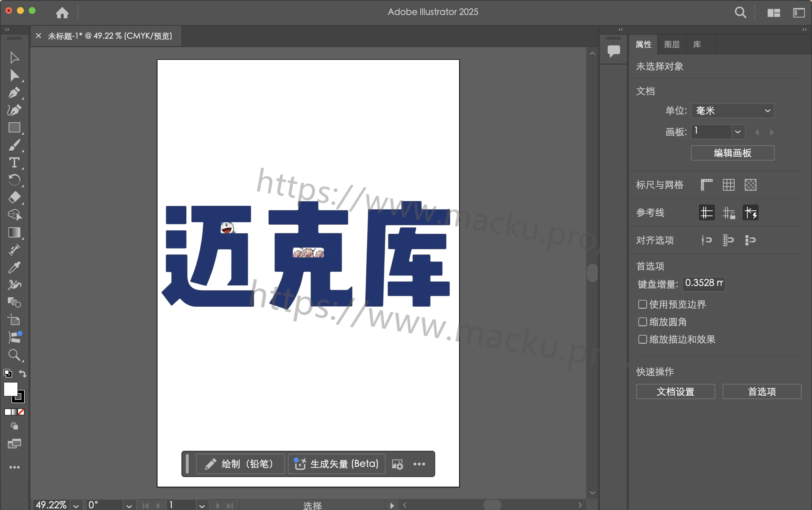Select the Pen tool
Viewport: 812px width, 510px height.
pos(14,93)
